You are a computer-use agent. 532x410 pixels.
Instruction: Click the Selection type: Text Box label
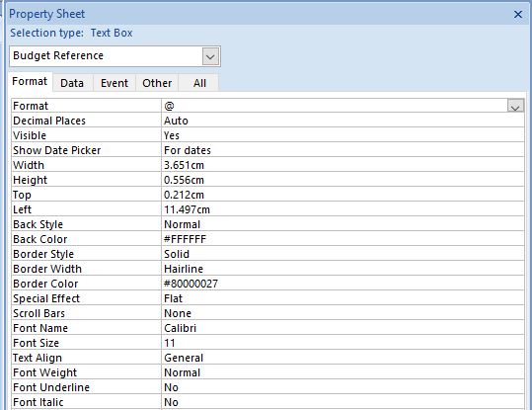click(x=71, y=33)
